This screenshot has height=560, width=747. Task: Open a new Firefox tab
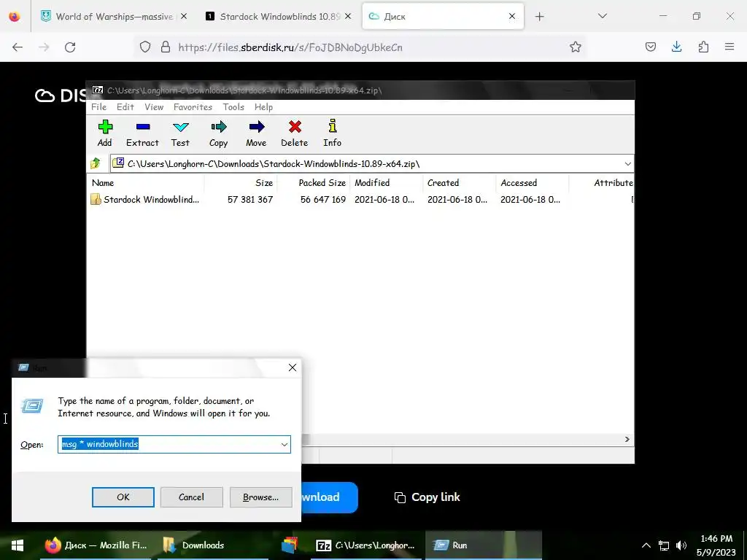point(539,17)
